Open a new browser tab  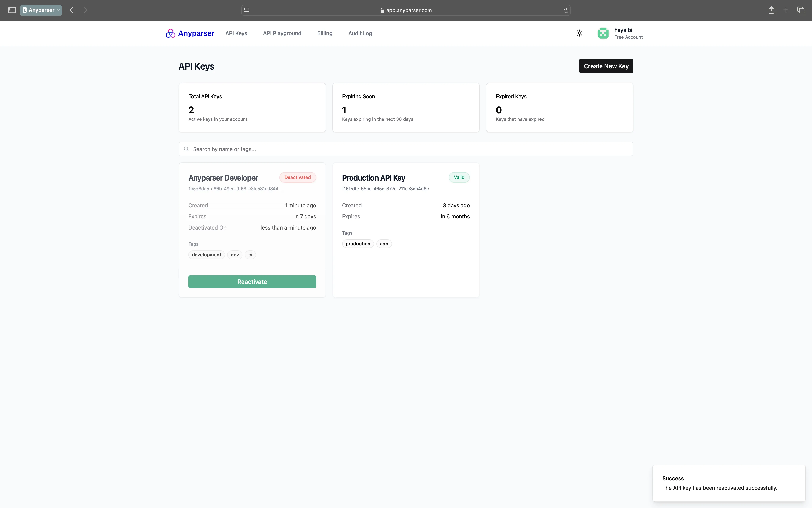click(x=786, y=10)
